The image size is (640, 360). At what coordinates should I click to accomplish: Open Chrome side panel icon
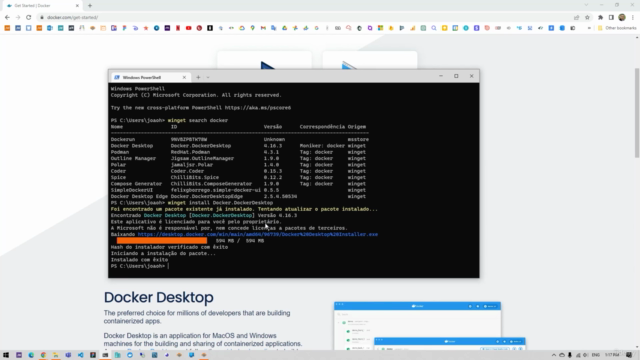tap(611, 18)
